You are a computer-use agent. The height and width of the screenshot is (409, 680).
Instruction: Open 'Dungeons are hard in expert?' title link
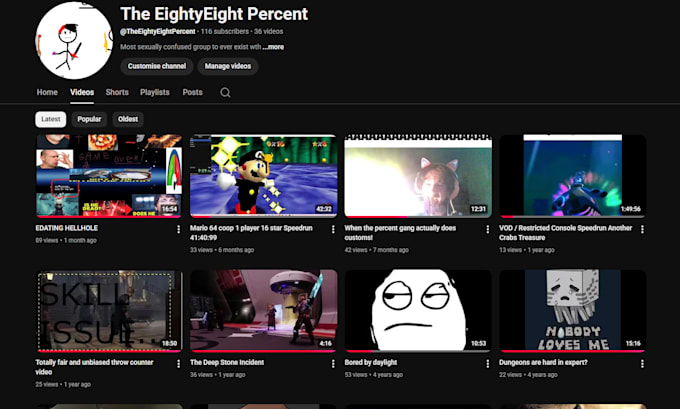pyautogui.click(x=543, y=363)
